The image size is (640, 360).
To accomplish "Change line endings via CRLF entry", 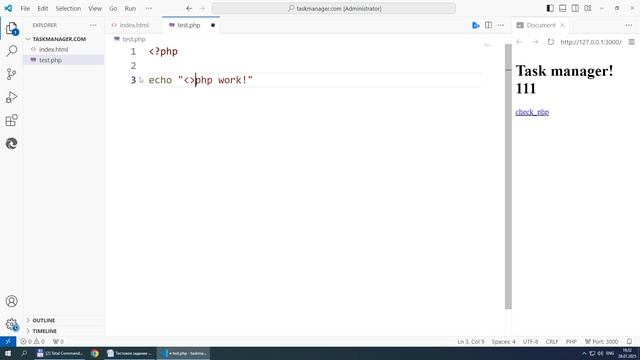I will click(x=552, y=341).
